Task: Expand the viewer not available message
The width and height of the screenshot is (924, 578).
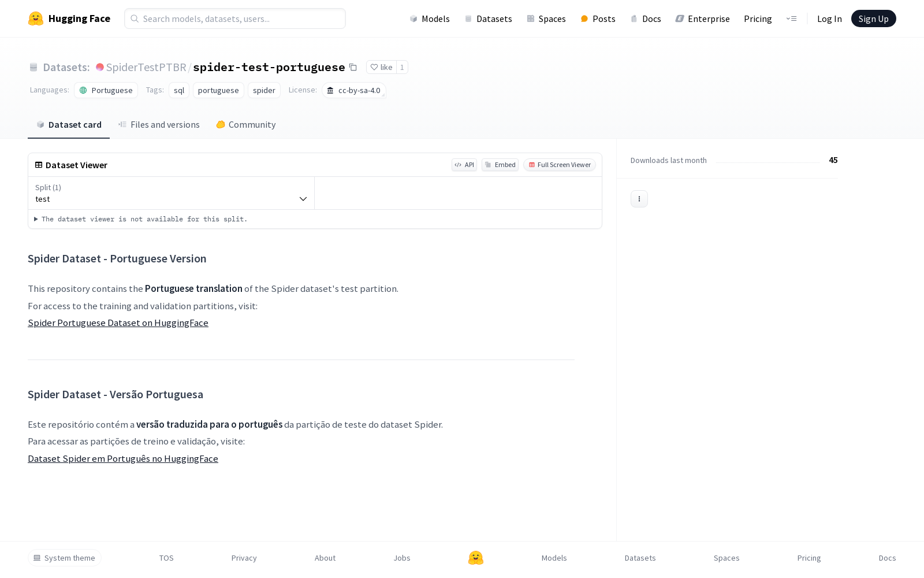Action: (141, 219)
